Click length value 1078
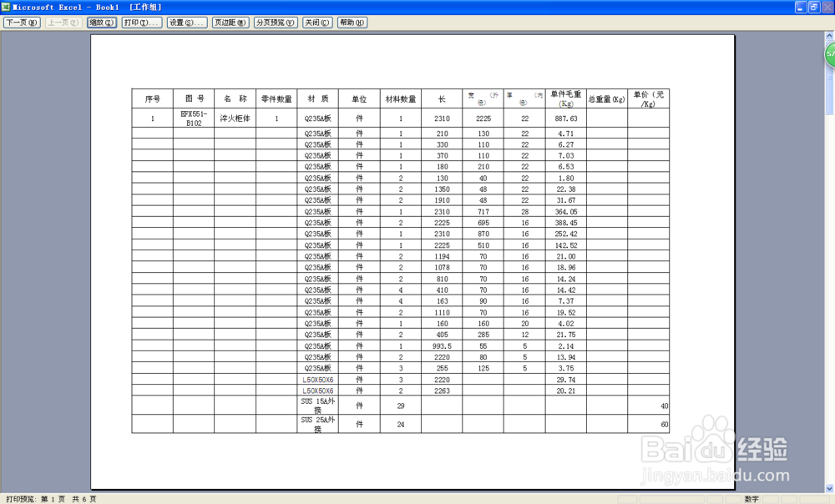Viewport: 835px width, 504px height. tap(442, 268)
